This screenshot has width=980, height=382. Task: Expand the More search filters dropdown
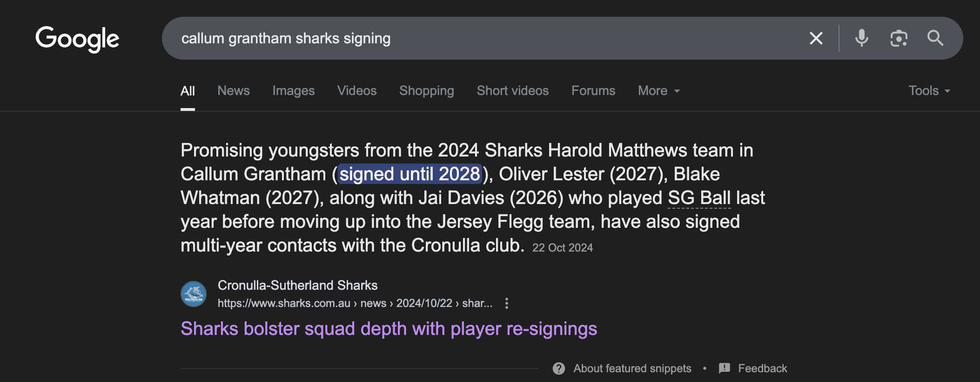click(658, 91)
